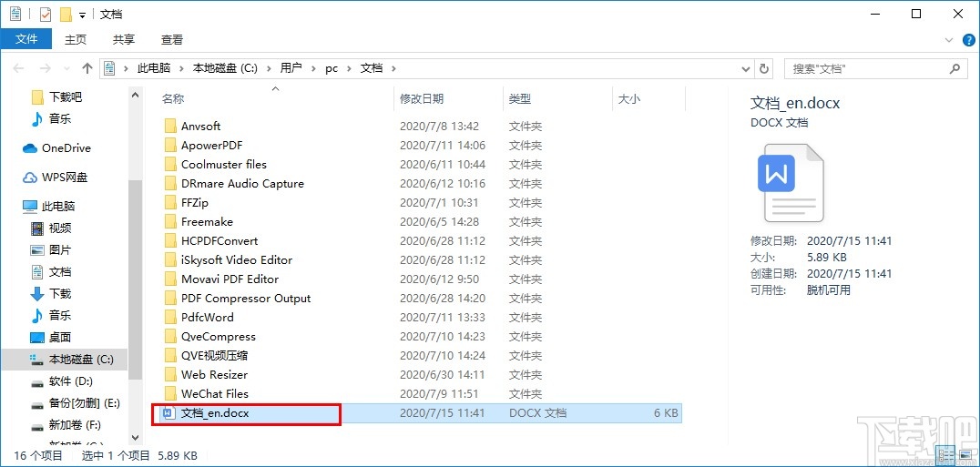Click navigation pane scroll down arrow
The height and width of the screenshot is (467, 980).
pyautogui.click(x=135, y=438)
